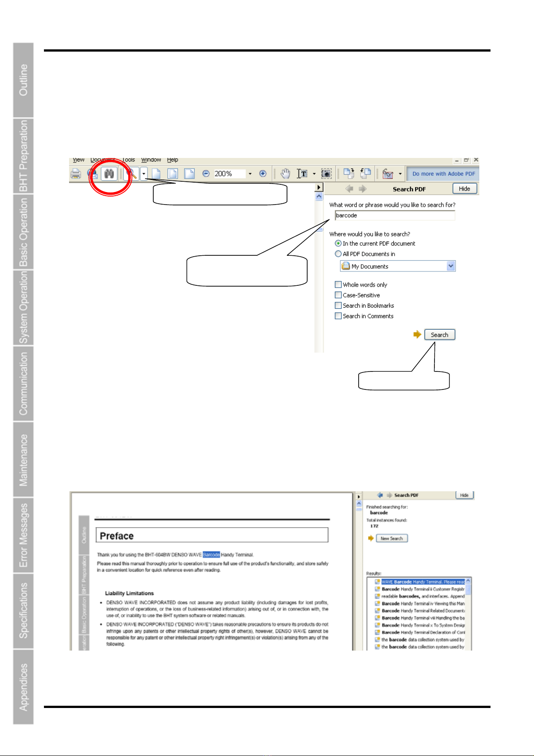
Task: Click the grey forward arrow in results pane
Action: pyautogui.click(x=389, y=495)
